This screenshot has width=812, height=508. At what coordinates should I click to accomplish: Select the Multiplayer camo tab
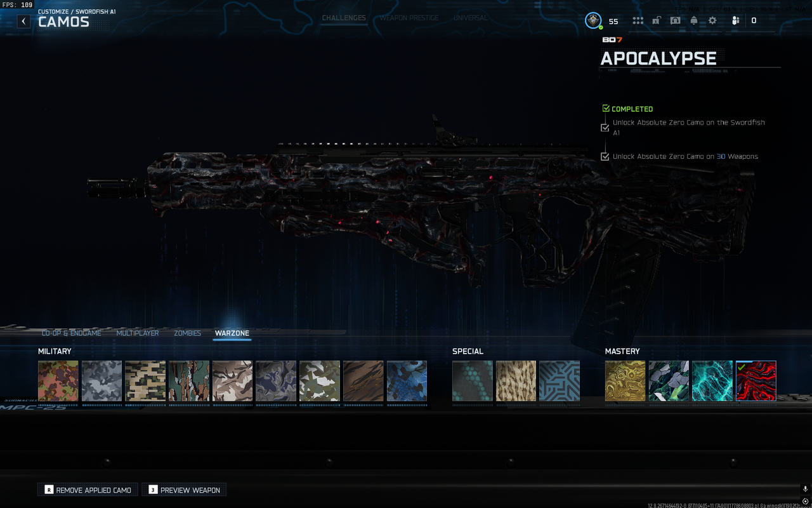tap(138, 333)
